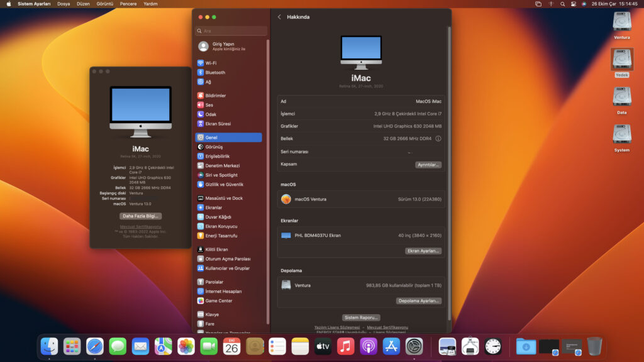Image resolution: width=644 pixels, height=362 pixels.
Task: Select Data drive on desktop
Action: [x=622, y=100]
